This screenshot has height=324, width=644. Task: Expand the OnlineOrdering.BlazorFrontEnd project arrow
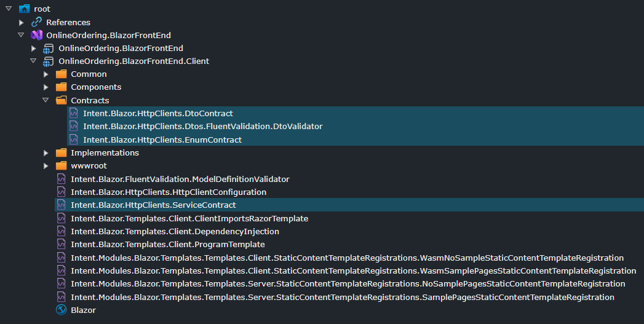(x=34, y=49)
